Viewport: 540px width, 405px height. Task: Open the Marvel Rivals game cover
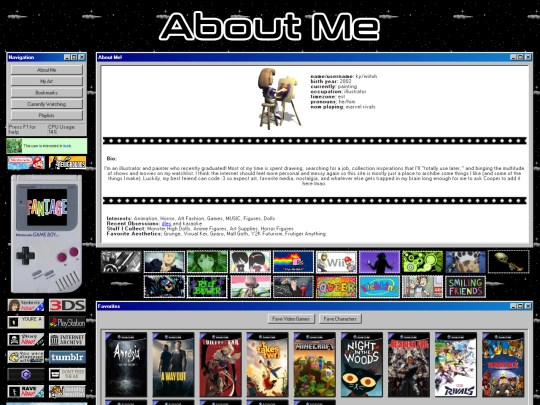[x=456, y=365]
